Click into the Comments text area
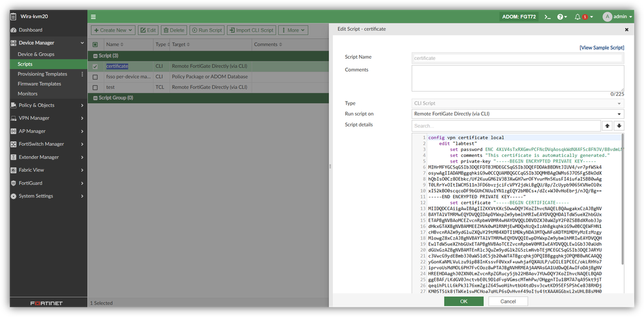Image resolution: width=644 pixels, height=317 pixels. point(518,78)
